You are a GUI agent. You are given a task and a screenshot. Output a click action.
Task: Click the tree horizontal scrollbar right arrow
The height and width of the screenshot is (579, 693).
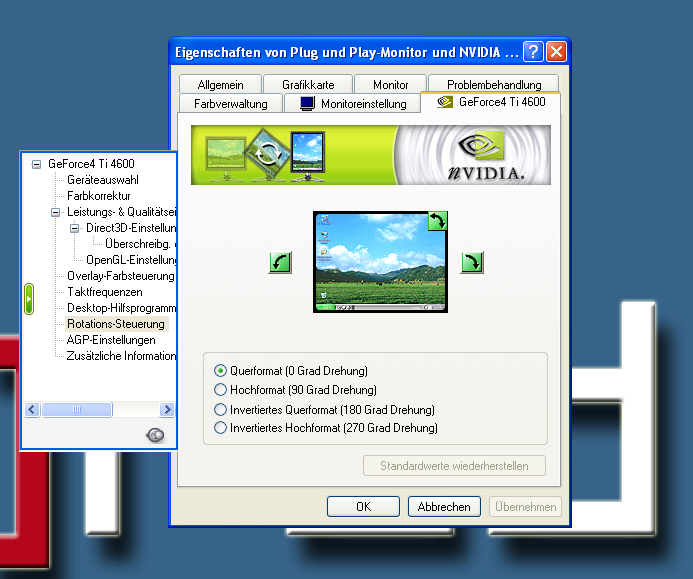click(167, 410)
